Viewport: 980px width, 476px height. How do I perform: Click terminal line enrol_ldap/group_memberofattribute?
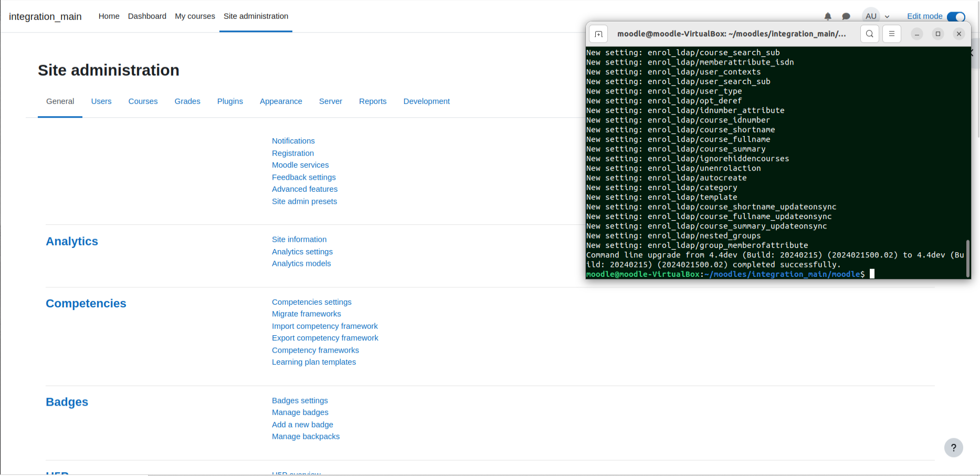click(x=697, y=245)
